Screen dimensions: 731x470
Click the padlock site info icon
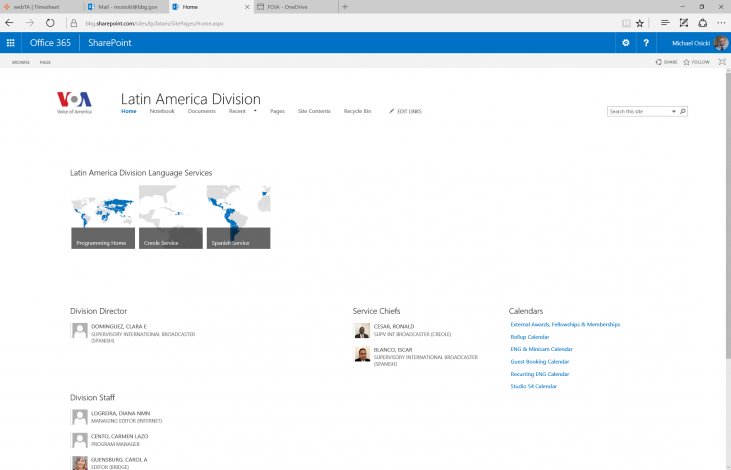74,23
